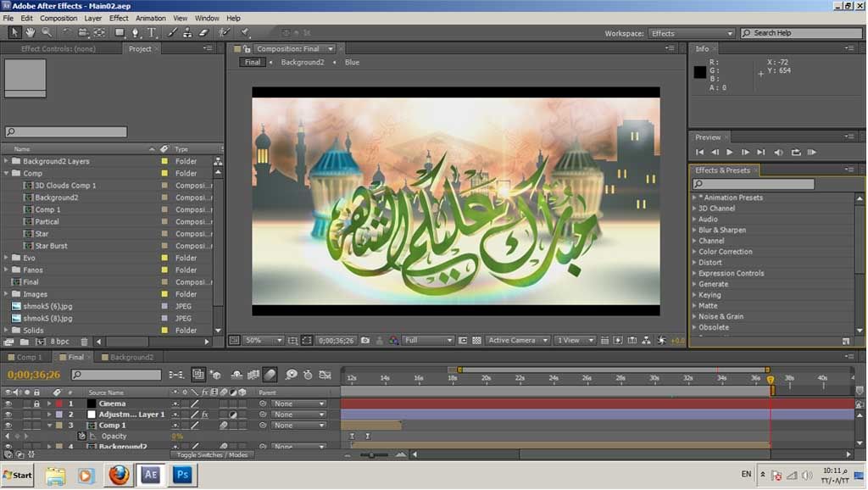Open the composition flowchart view icon
This screenshot has height=490, width=868.
click(646, 341)
